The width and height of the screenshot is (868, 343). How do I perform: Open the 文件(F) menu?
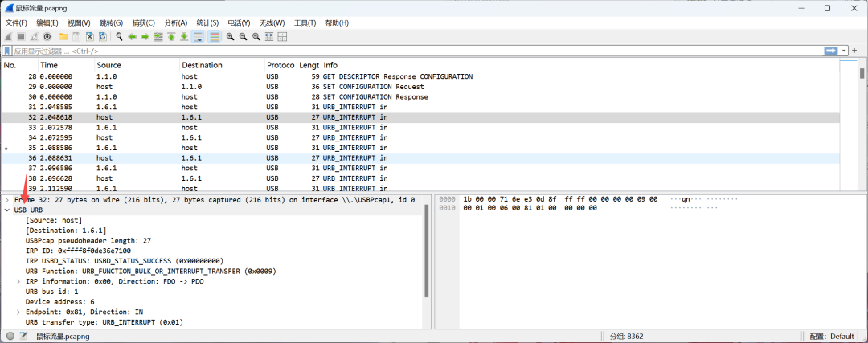pyautogui.click(x=16, y=22)
